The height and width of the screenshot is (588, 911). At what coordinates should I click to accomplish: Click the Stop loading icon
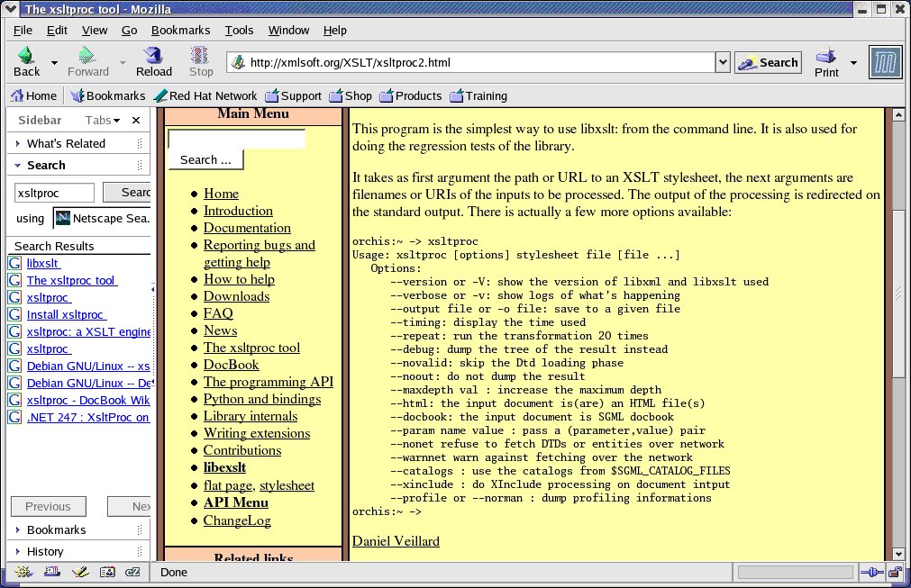pos(200,55)
